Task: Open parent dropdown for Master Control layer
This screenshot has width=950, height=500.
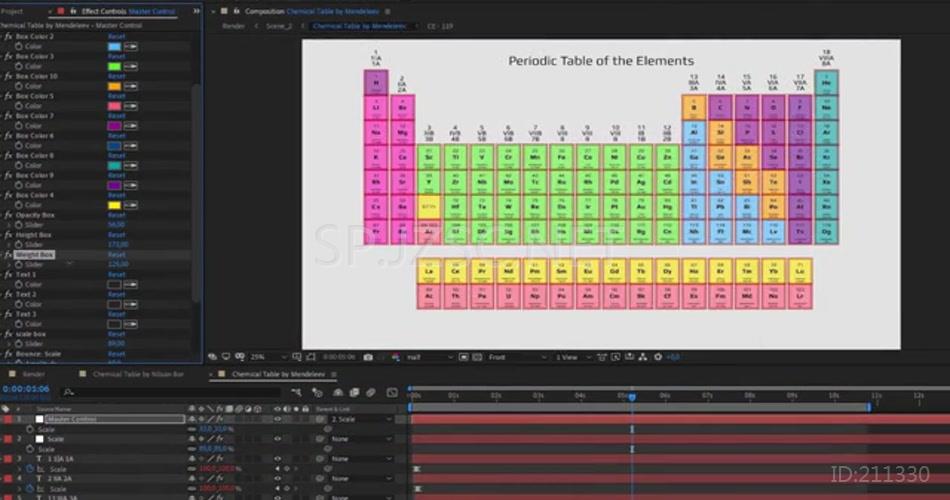Action: coord(362,419)
